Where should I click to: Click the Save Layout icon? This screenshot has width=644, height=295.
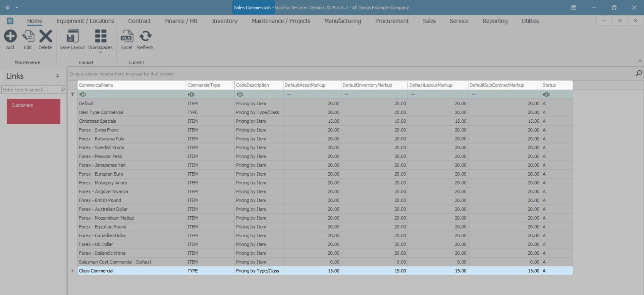(x=72, y=37)
